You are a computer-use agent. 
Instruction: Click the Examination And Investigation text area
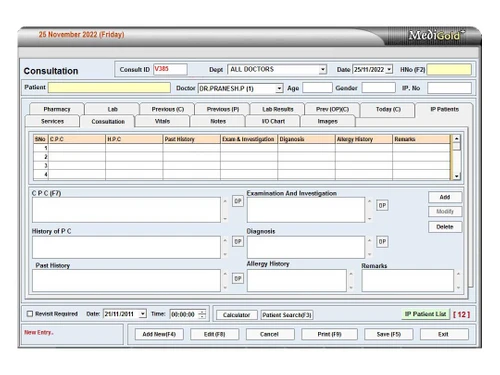306,210
